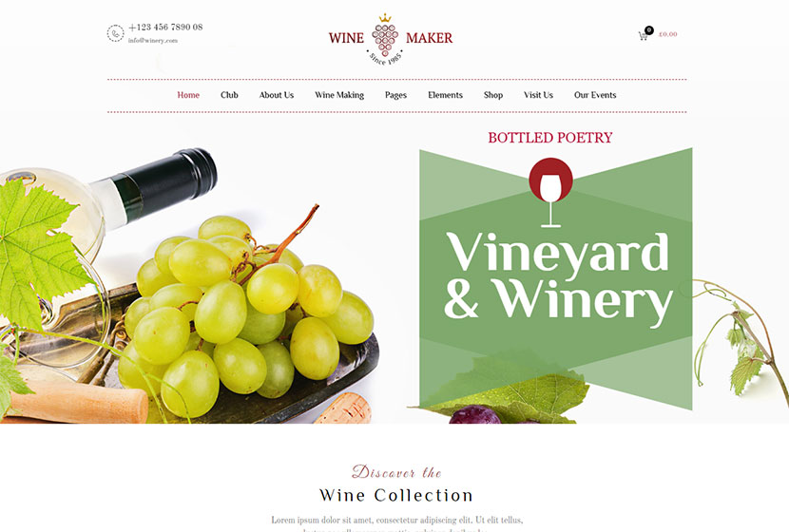Go to the Visit Us page
Image resolution: width=789 pixels, height=532 pixels.
(x=538, y=95)
